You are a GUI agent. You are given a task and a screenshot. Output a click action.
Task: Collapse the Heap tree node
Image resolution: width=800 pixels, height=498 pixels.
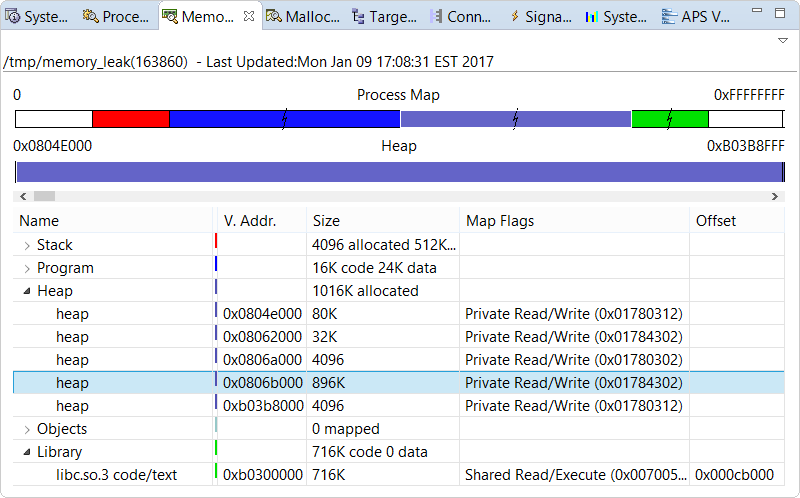[26, 291]
